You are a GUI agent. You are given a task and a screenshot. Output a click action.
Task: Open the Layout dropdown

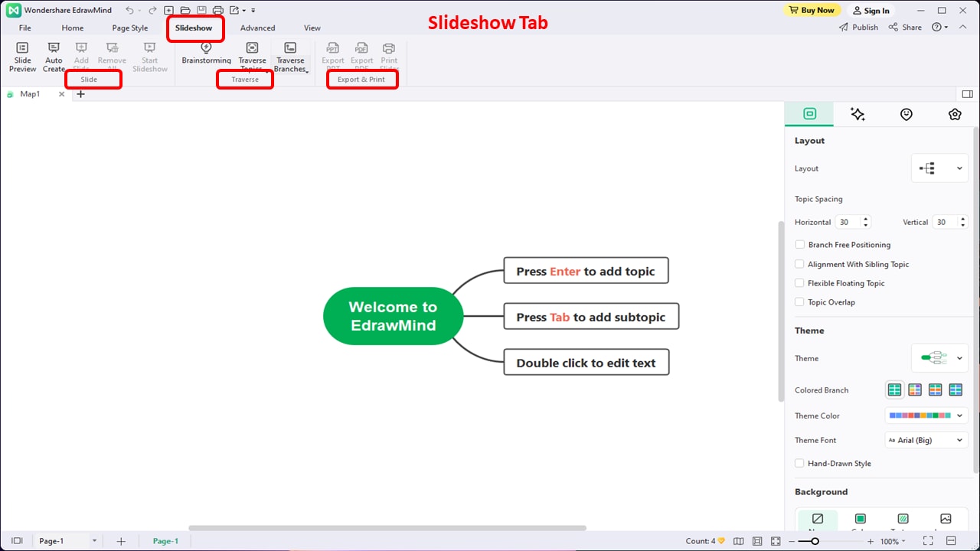pyautogui.click(x=939, y=168)
